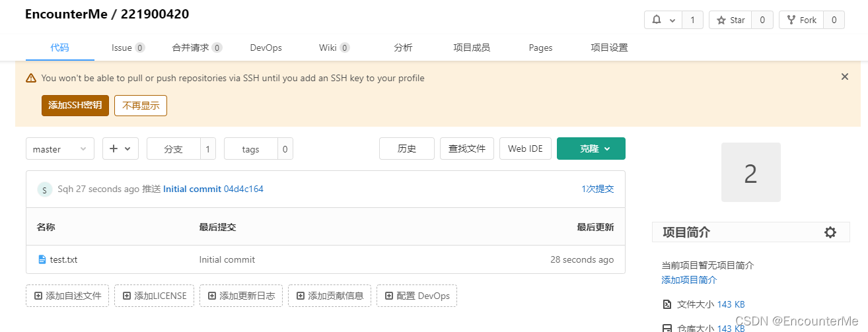View the tags list
868x332 pixels.
pos(250,149)
